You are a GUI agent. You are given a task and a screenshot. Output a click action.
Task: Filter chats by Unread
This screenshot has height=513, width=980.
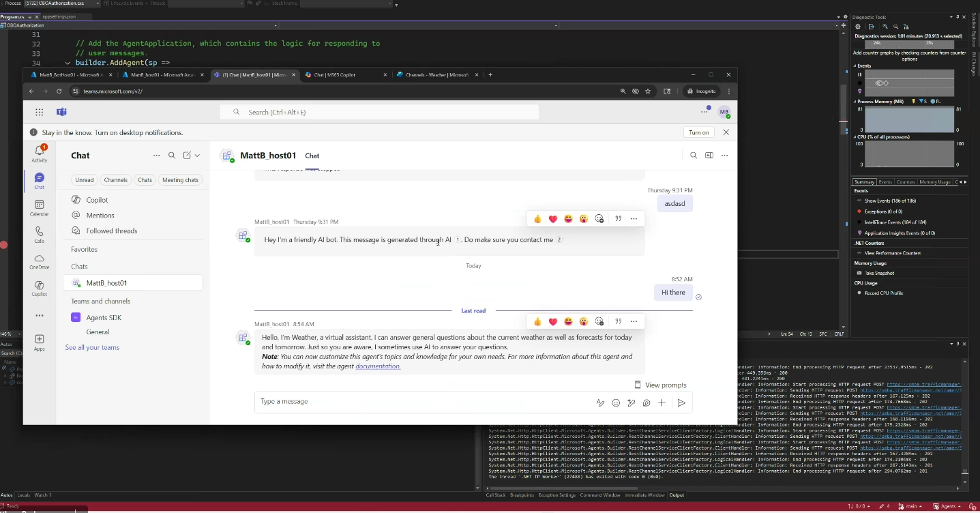point(85,180)
